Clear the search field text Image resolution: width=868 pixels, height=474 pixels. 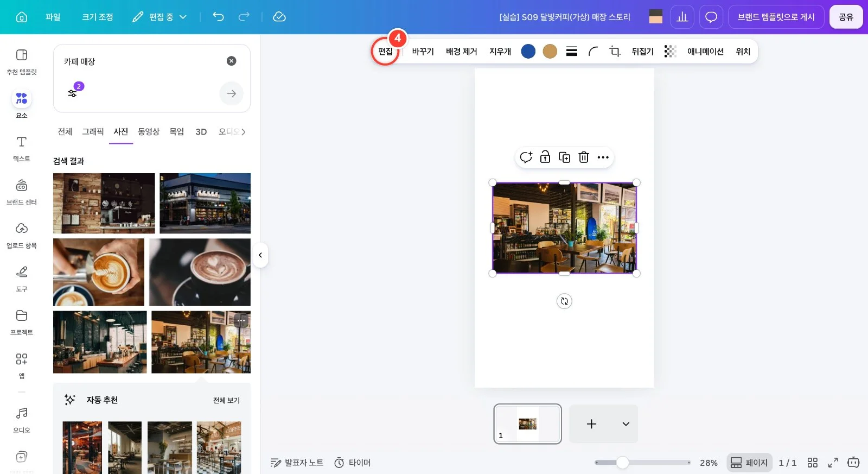232,61
